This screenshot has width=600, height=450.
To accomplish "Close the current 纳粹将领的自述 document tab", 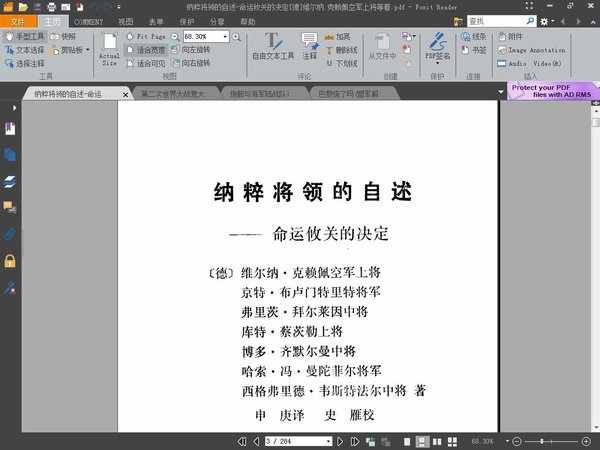I will [126, 95].
